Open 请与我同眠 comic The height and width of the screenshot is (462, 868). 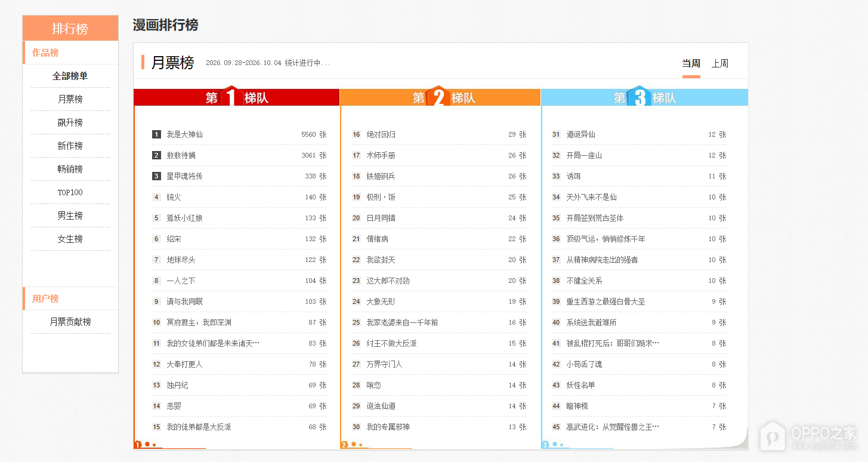tap(185, 301)
